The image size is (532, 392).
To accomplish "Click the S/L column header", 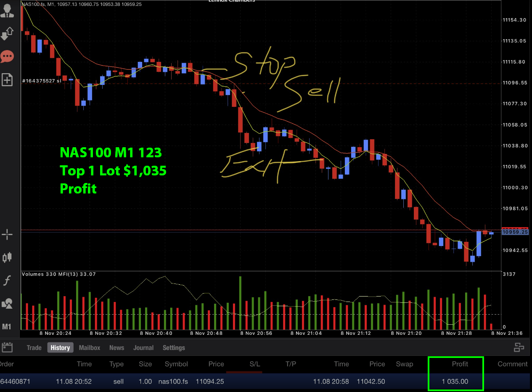I will [255, 364].
